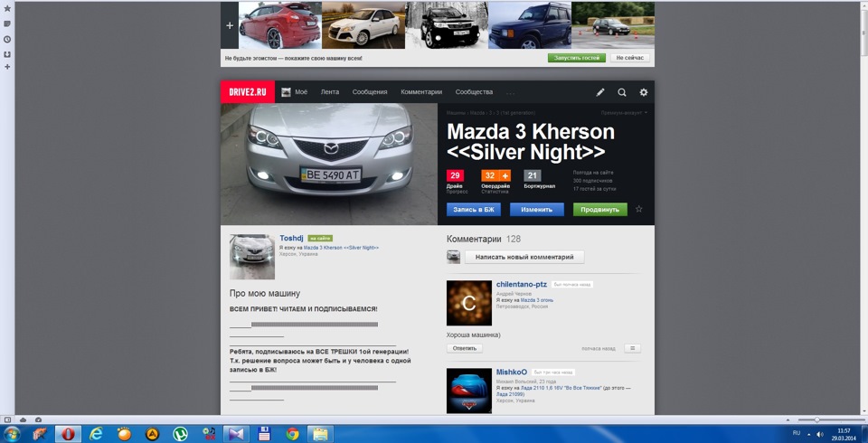Click Show desktop strip by clock
This screenshot has width=868, height=443.
point(864,434)
